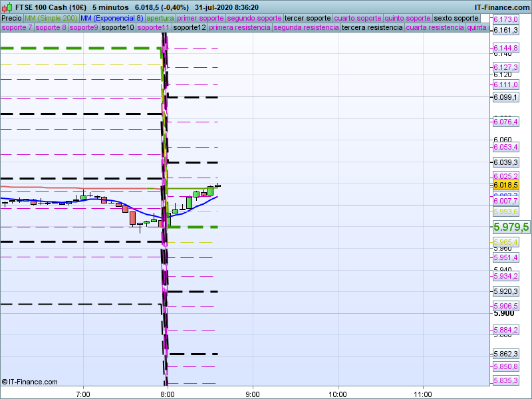
Task: Select the soporte12 legend label
Action: [x=189, y=28]
